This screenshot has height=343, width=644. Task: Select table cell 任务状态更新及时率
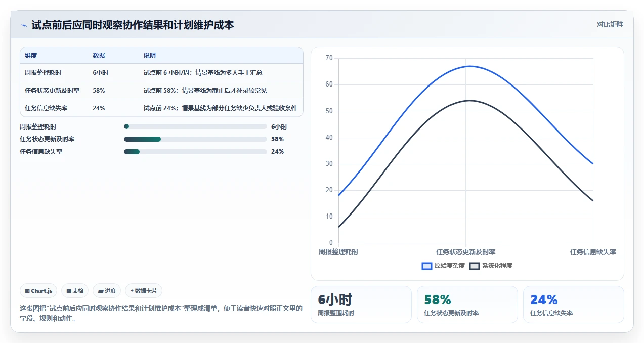tap(52, 91)
